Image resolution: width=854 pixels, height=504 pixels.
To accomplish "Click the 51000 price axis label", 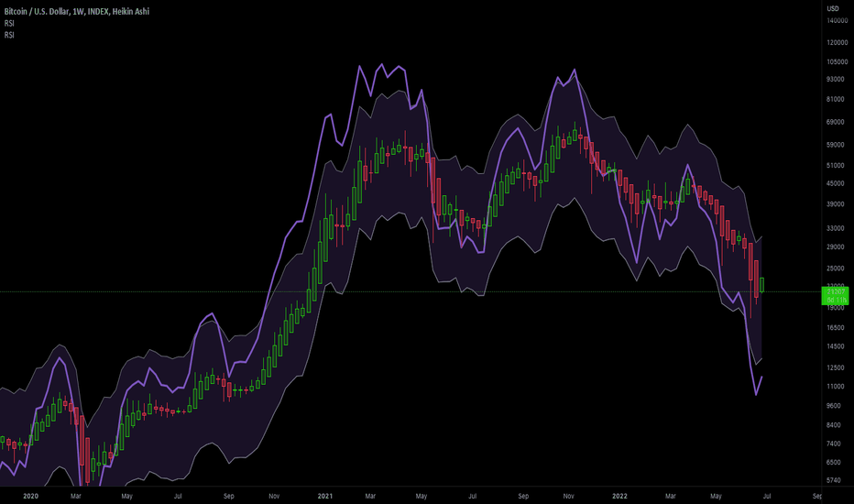I will coord(836,166).
